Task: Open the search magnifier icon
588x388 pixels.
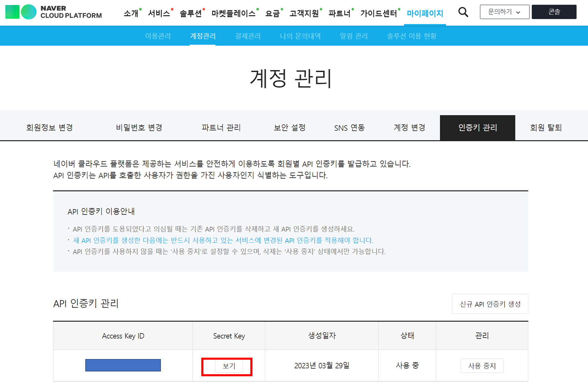Action: click(x=463, y=12)
